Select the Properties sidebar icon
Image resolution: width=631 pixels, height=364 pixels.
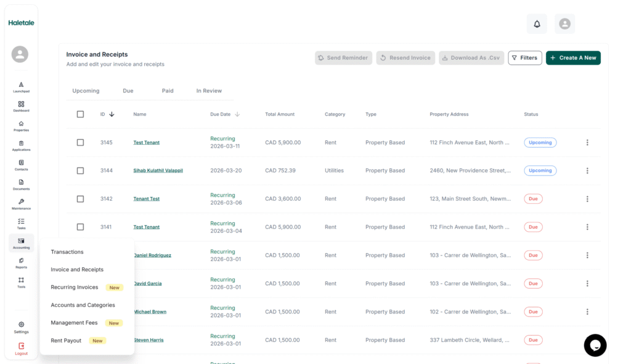21,125
